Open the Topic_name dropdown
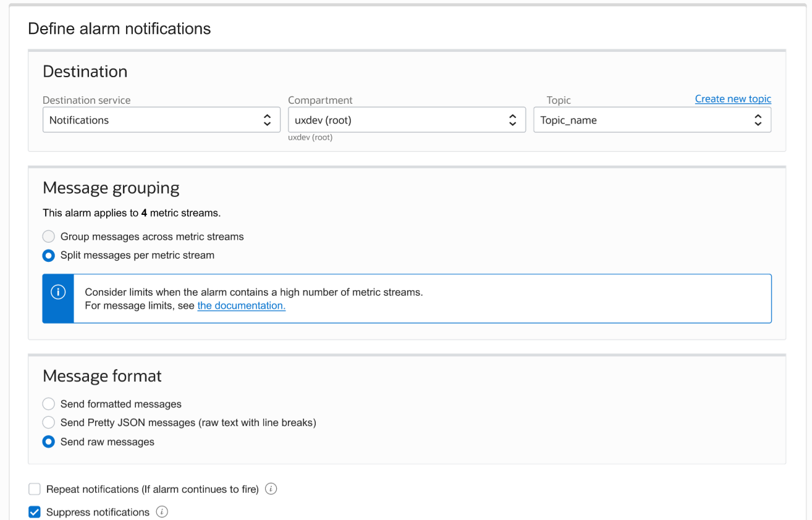The width and height of the screenshot is (812, 520). (x=643, y=120)
